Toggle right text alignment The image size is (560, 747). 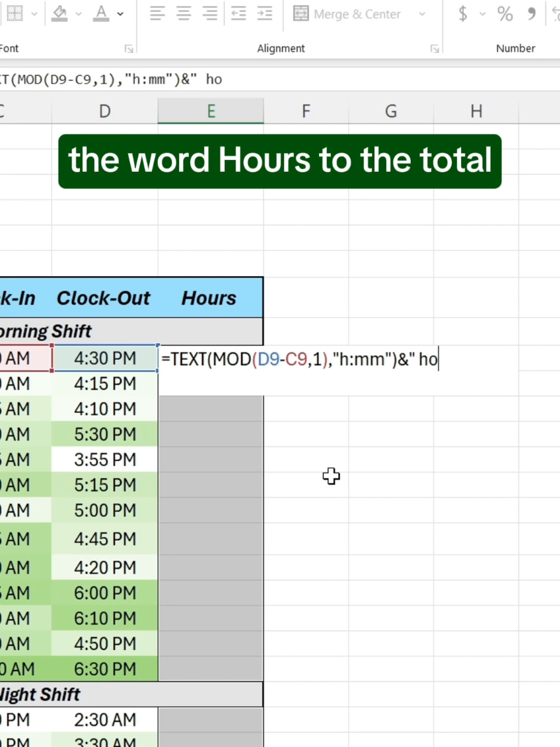point(210,13)
